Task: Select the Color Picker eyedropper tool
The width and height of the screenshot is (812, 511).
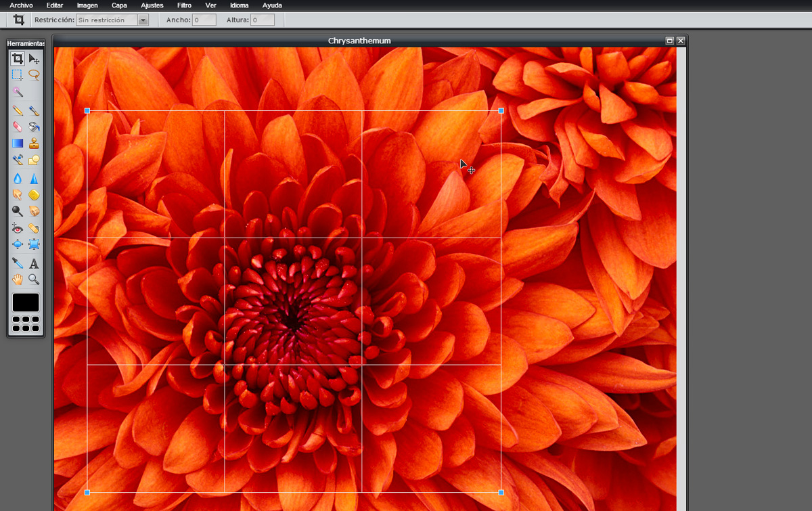Action: click(x=18, y=263)
